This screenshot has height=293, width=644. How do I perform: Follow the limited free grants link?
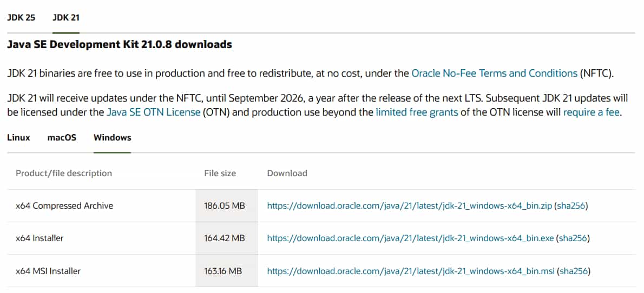click(x=417, y=112)
